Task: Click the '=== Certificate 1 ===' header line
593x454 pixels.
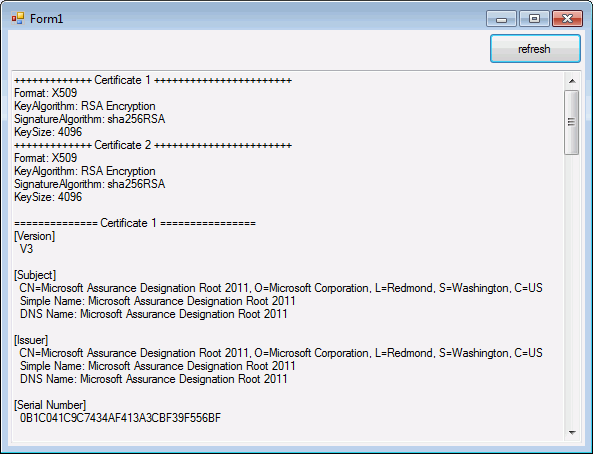Action: pos(135,223)
